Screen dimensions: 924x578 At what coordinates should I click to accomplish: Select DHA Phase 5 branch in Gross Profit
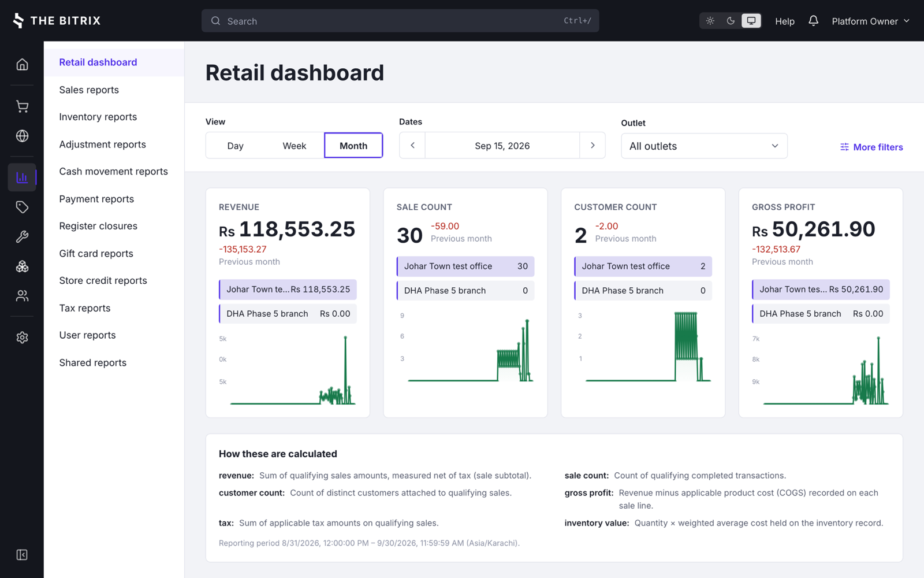pyautogui.click(x=821, y=314)
